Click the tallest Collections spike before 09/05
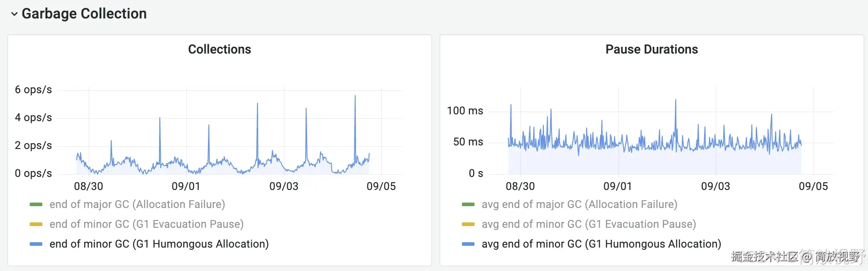This screenshot has height=271, width=868. coord(355,96)
